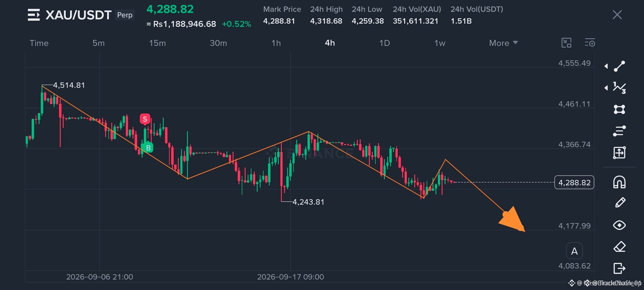Image resolution: width=644 pixels, height=290 pixels.
Task: Select the trend line drawing tool
Action: coord(619,66)
